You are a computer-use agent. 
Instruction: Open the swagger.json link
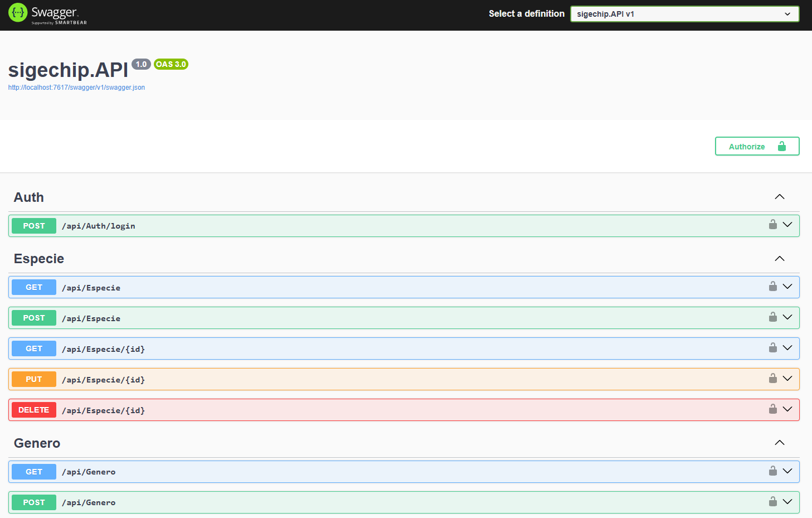(76, 87)
